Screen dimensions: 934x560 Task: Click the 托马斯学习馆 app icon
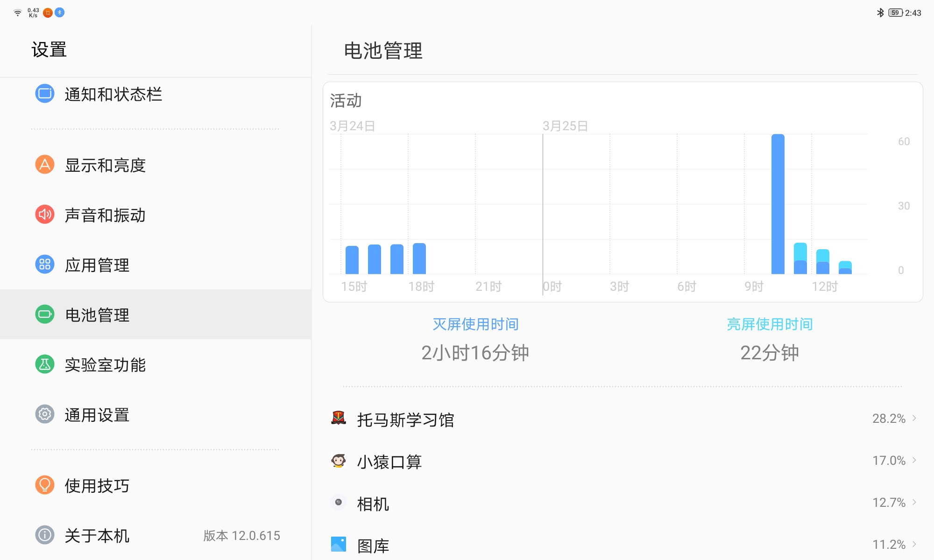pos(340,419)
